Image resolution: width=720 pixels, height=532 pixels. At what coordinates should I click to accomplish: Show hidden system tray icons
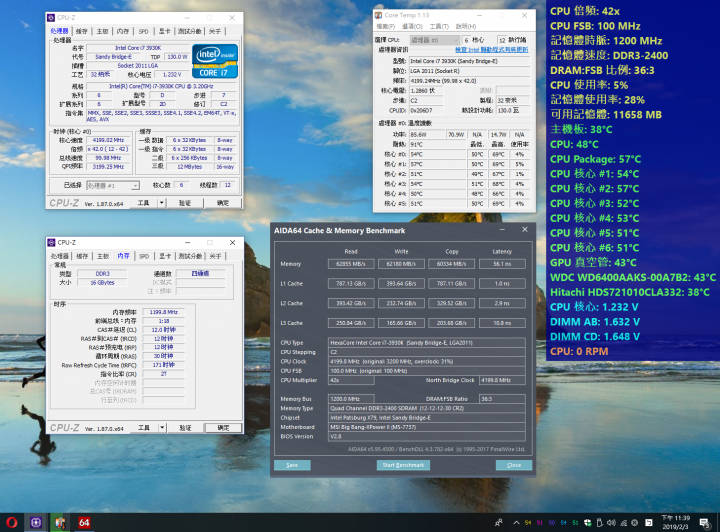click(x=516, y=522)
